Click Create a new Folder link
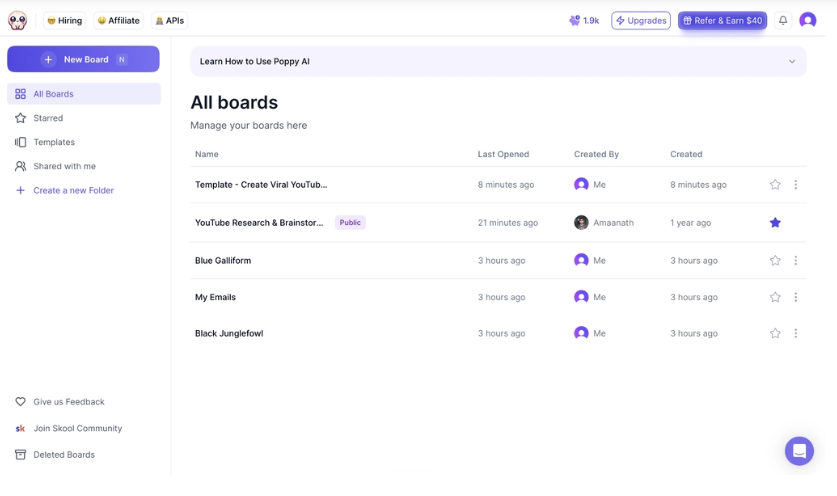The width and height of the screenshot is (837, 496). coord(74,190)
